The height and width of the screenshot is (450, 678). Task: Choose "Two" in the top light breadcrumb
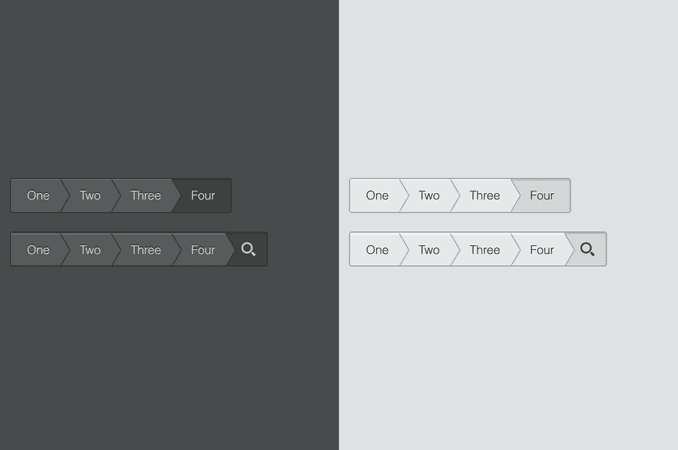click(x=429, y=195)
